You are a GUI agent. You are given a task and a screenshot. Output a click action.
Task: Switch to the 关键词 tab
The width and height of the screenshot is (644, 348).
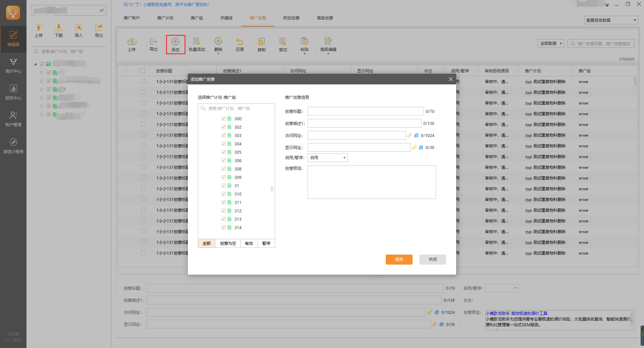point(226,18)
